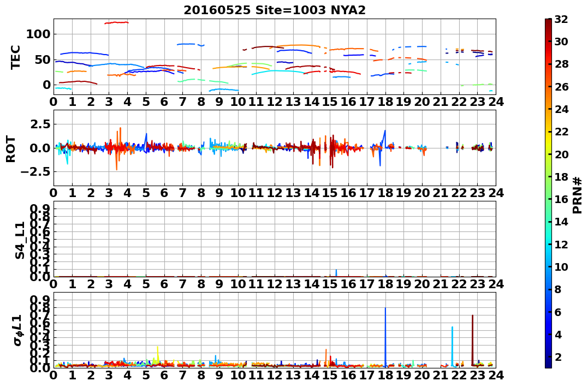The width and height of the screenshot is (588, 387).
Task: Select colorbar tick value 8
Action: (558, 289)
